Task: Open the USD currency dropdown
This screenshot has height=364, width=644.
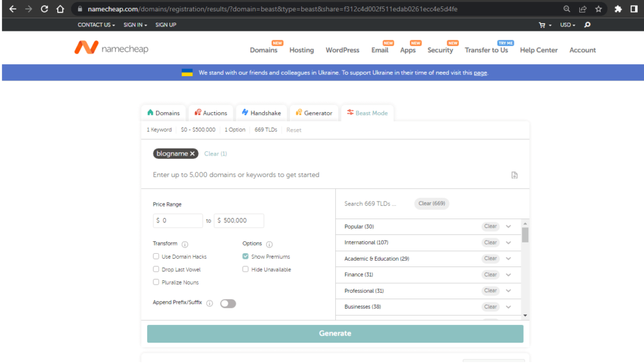Action: tap(568, 25)
